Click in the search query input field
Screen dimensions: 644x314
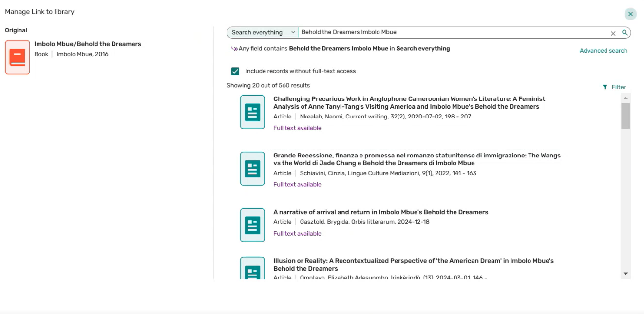point(453,33)
